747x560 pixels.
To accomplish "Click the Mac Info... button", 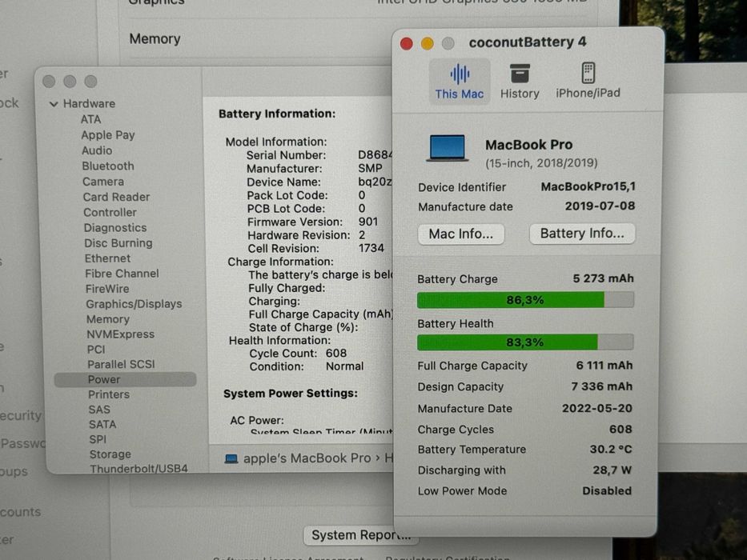I will tap(460, 234).
